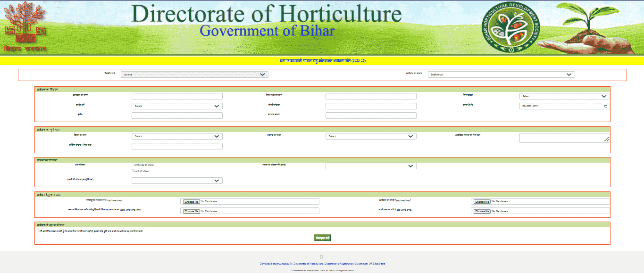
Task: Click the address textarea resize handle
Action: (x=607, y=140)
